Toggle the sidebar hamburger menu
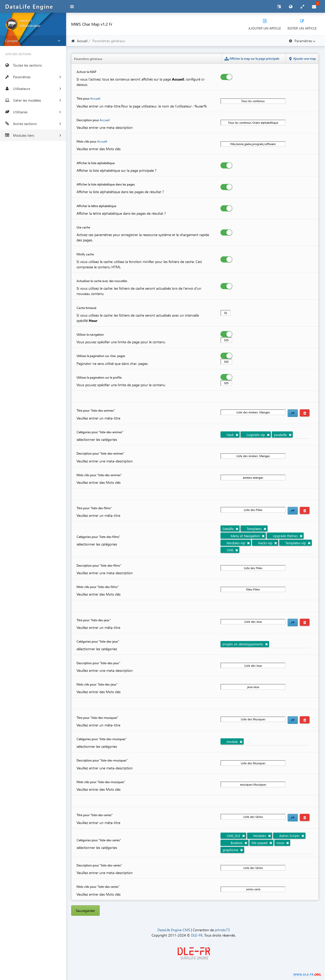 [72, 6]
